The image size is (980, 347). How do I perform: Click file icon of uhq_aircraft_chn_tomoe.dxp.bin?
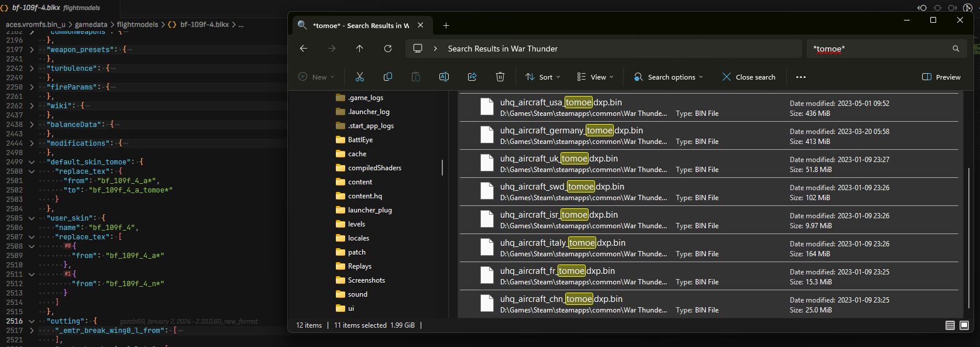tap(487, 303)
